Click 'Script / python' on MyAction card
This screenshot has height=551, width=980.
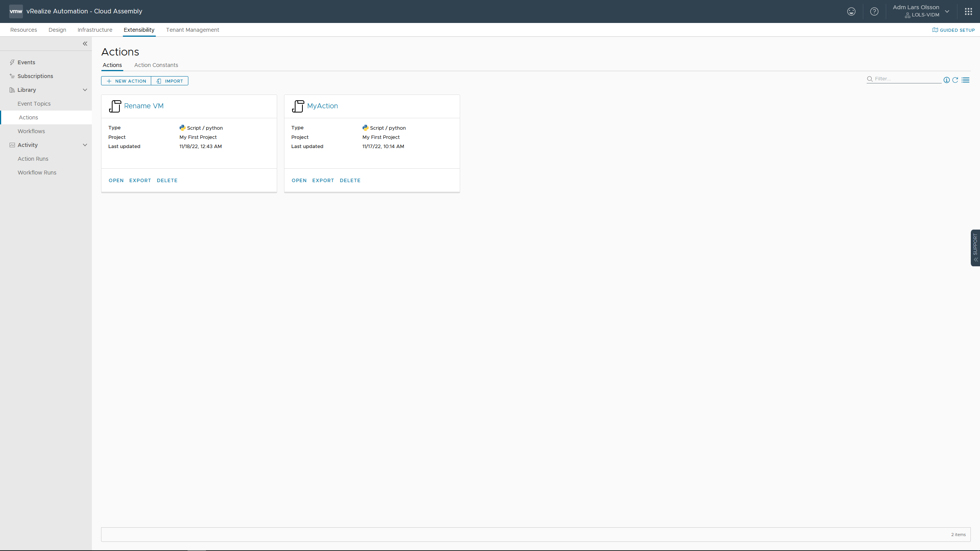[388, 128]
